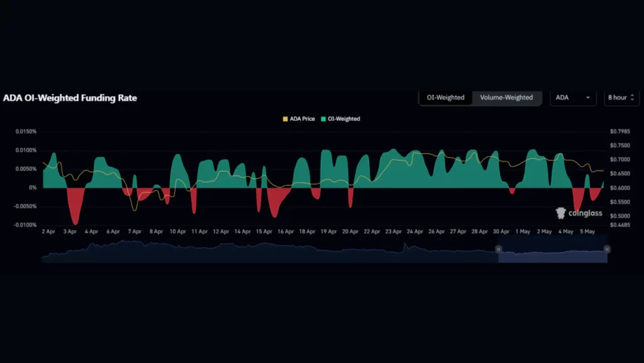
Task: Click the ADA OI-Weighted Funding Rate title
Action: pos(70,98)
